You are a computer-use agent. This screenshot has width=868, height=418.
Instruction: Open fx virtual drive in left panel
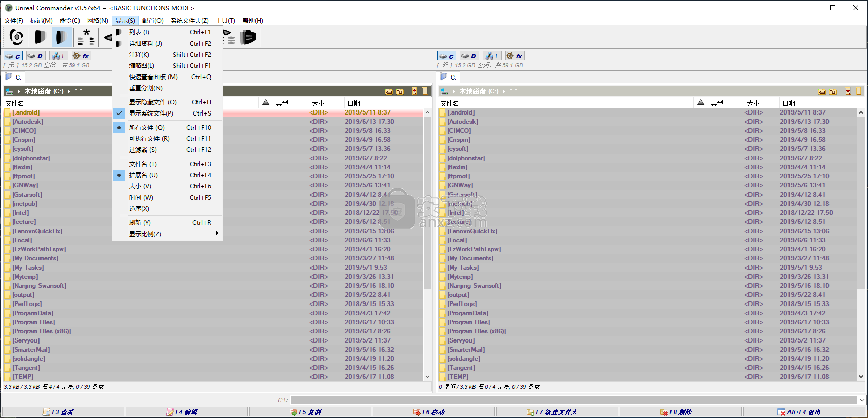pyautogui.click(x=81, y=56)
